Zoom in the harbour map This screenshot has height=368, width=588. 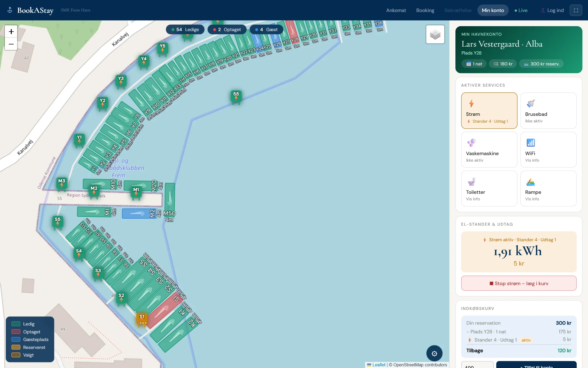[x=11, y=32]
